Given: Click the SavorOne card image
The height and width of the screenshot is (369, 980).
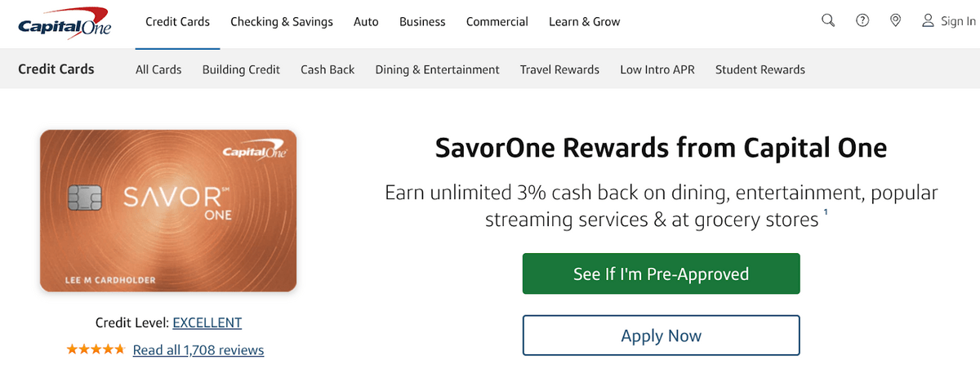Looking at the screenshot, I should point(168,211).
